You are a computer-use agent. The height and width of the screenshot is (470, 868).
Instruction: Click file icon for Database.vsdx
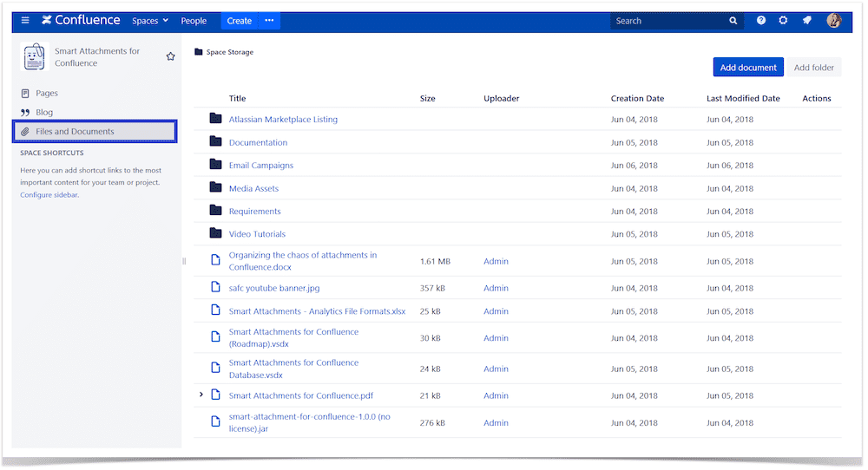215,368
